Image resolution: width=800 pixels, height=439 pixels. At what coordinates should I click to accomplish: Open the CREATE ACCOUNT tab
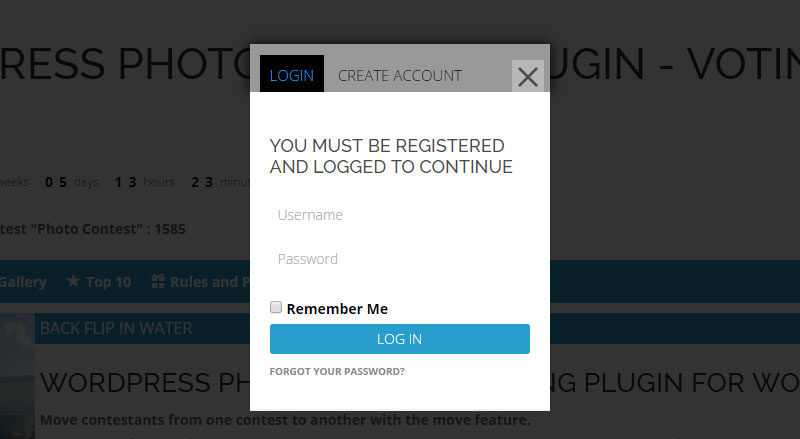tap(400, 75)
